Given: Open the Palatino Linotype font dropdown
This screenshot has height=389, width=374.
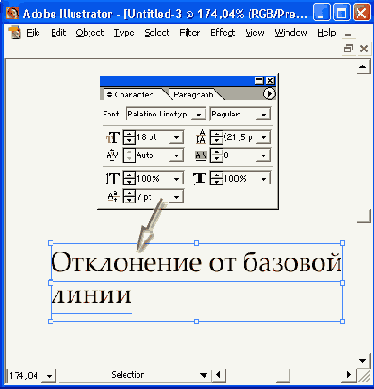Looking at the screenshot, I should click(199, 114).
